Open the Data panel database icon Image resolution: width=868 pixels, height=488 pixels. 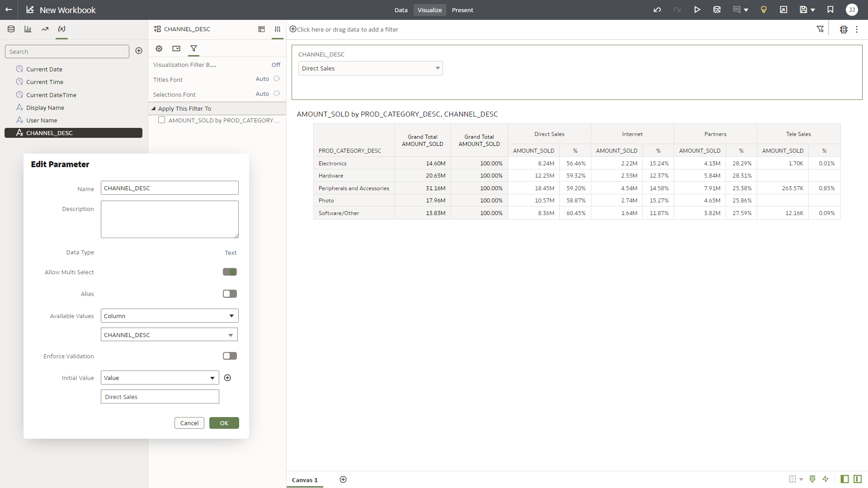point(11,29)
